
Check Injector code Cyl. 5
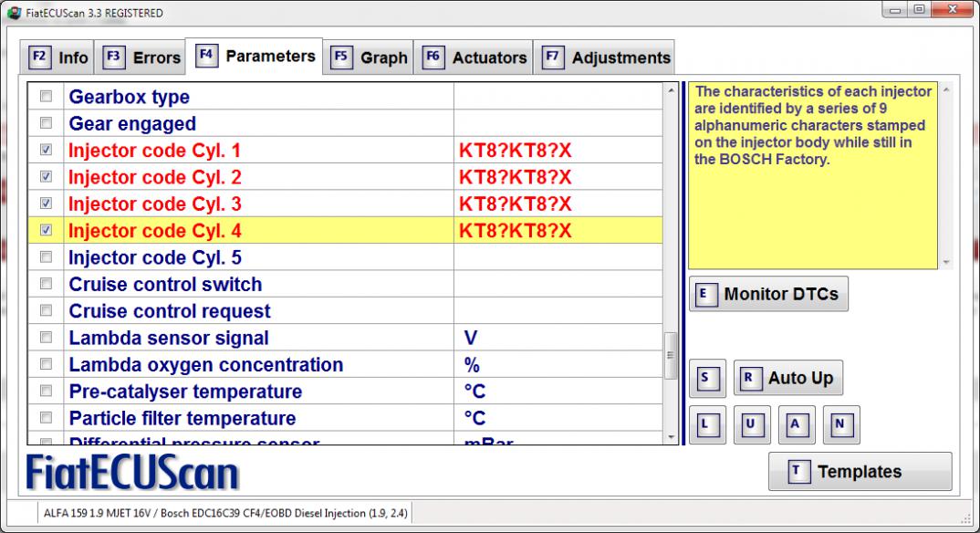[x=46, y=256]
